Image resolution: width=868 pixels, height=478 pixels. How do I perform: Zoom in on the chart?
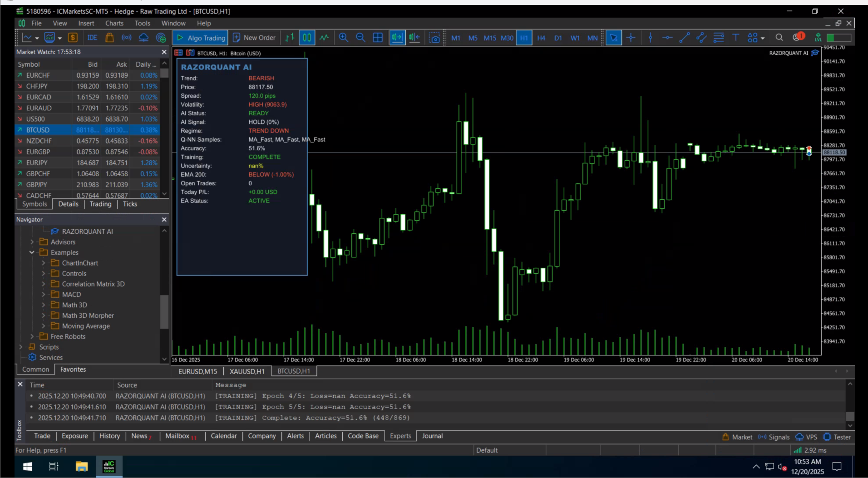click(344, 38)
